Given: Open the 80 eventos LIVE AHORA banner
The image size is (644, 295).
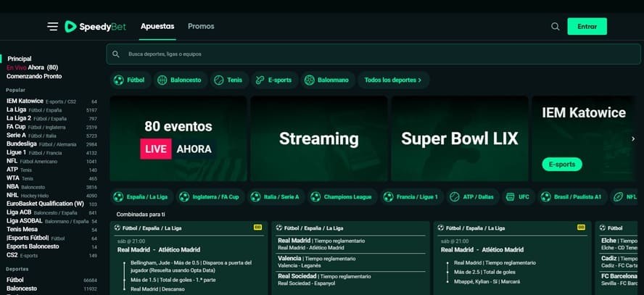Looking at the screenshot, I should tap(178, 138).
